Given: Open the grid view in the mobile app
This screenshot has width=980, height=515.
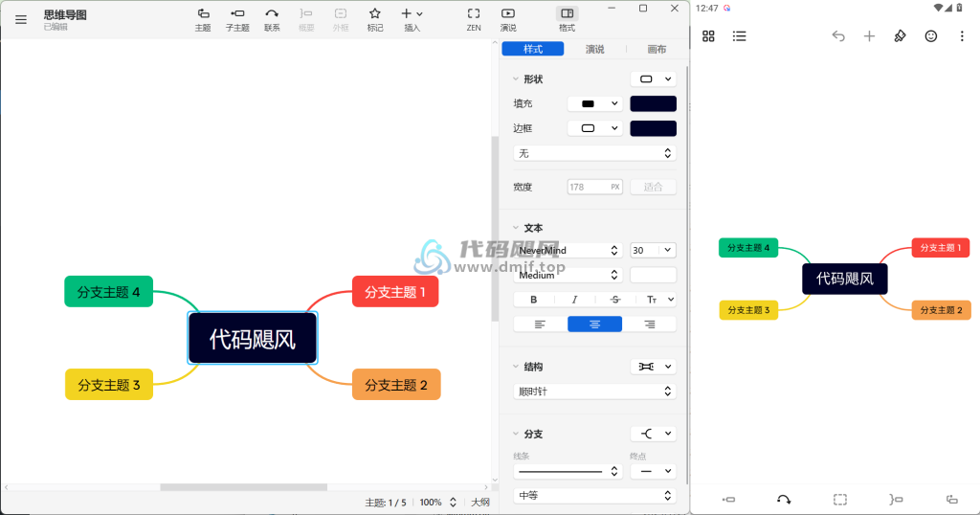Looking at the screenshot, I should pos(708,36).
